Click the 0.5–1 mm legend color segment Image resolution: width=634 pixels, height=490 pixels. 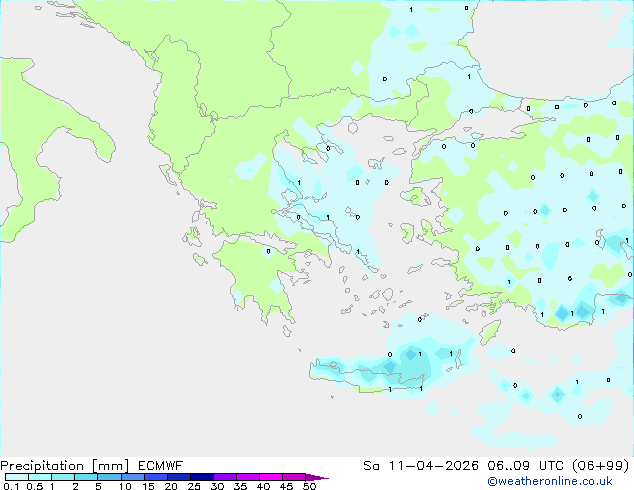(x=40, y=477)
